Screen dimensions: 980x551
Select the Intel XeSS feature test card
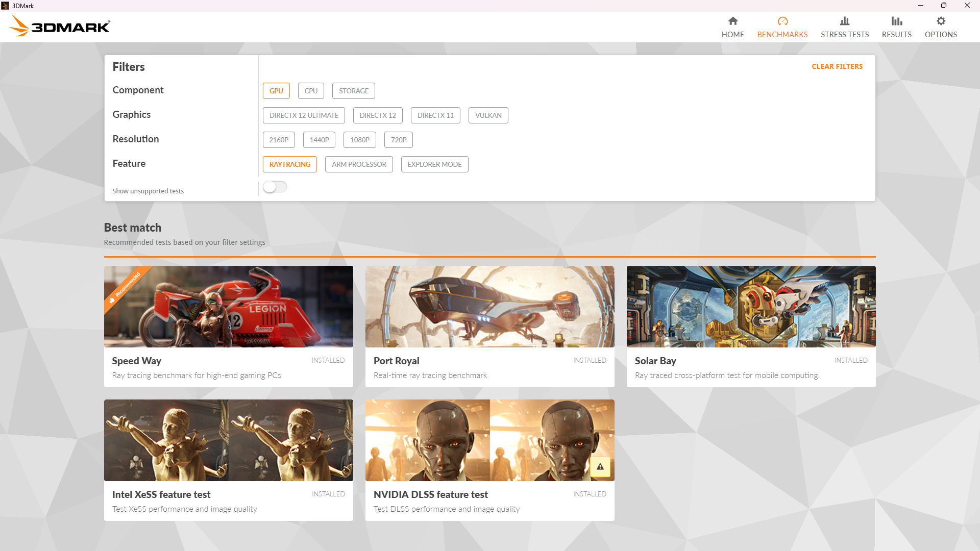pyautogui.click(x=228, y=460)
